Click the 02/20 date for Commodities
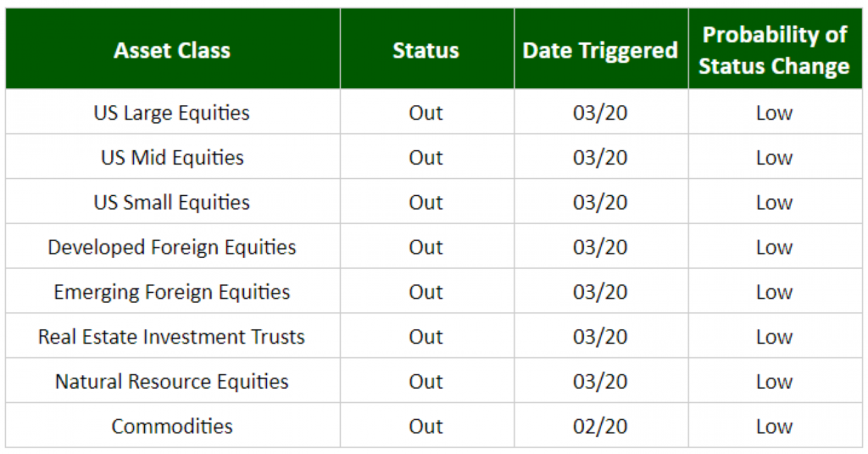 [x=600, y=426]
